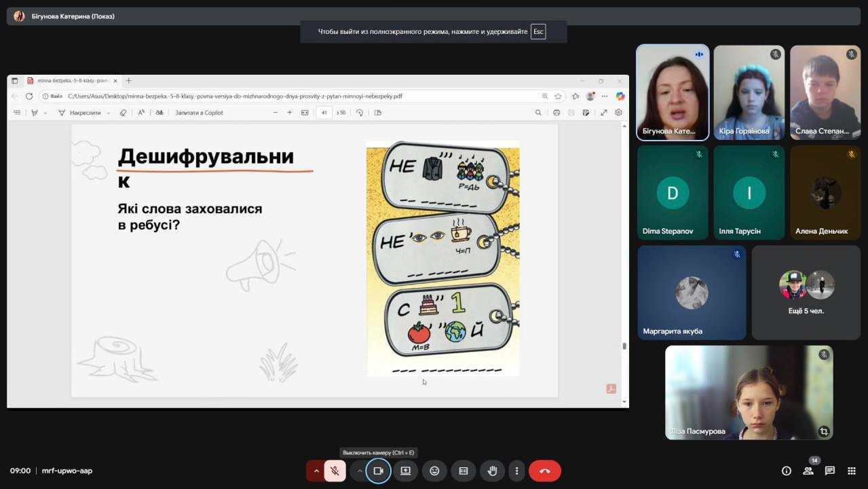Open the three-dot more options menu
The width and height of the screenshot is (868, 489).
pos(516,471)
